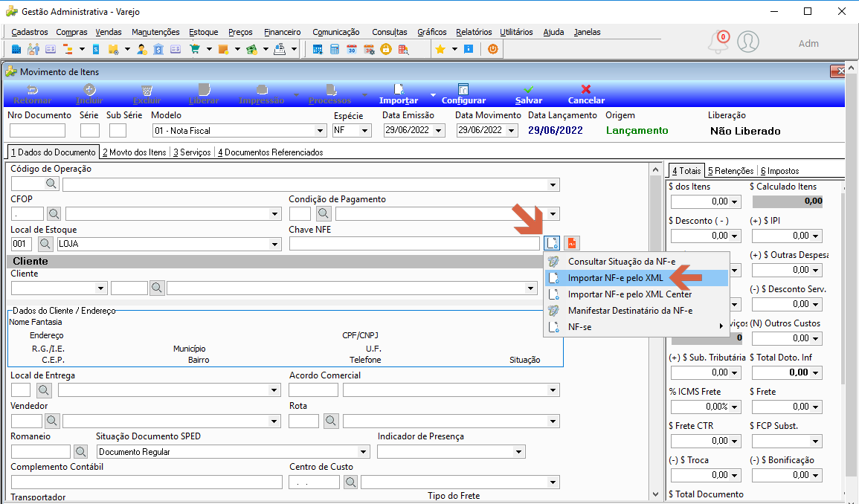859x504 pixels.
Task: Open the Financeiro menu
Action: 282,32
